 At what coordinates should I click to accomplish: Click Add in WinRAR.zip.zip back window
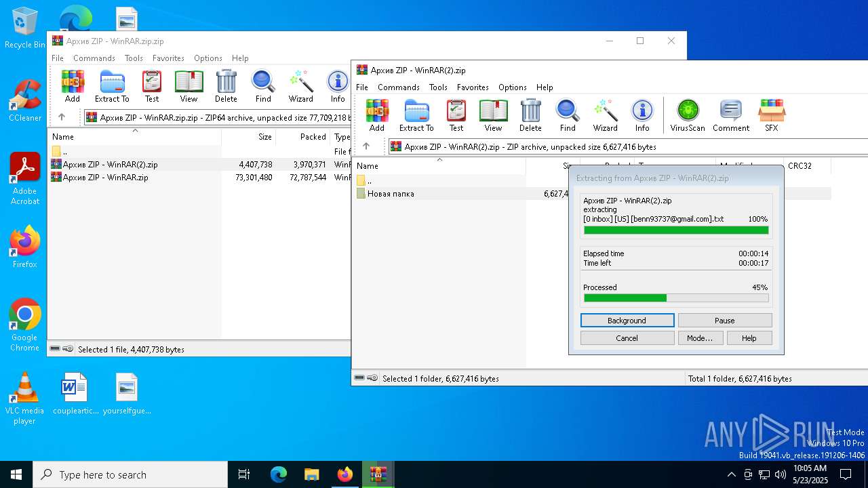73,86
